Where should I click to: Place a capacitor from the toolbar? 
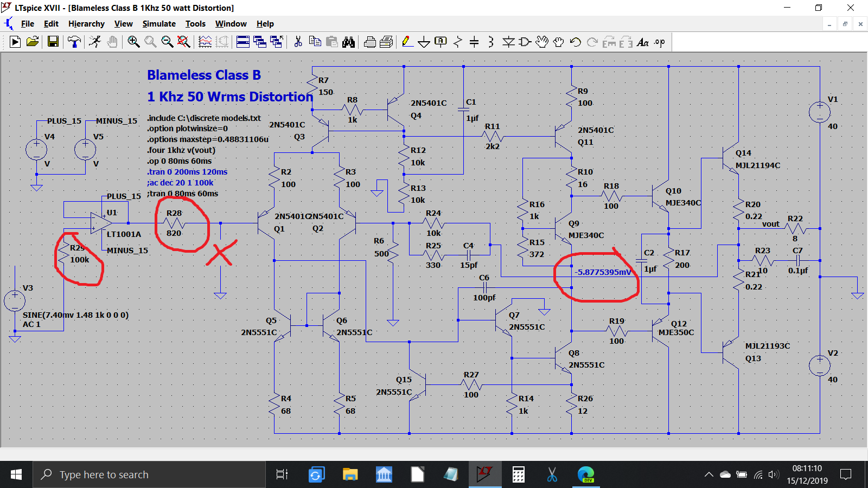tap(474, 42)
